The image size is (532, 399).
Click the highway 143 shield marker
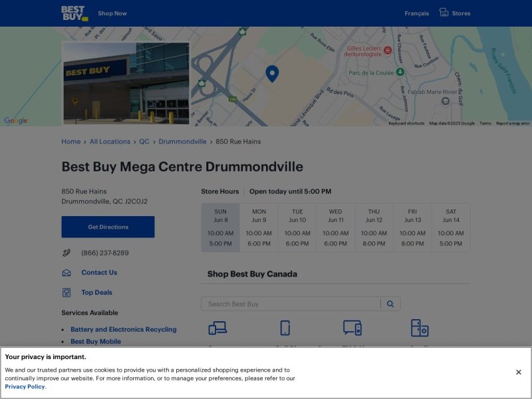(x=232, y=99)
